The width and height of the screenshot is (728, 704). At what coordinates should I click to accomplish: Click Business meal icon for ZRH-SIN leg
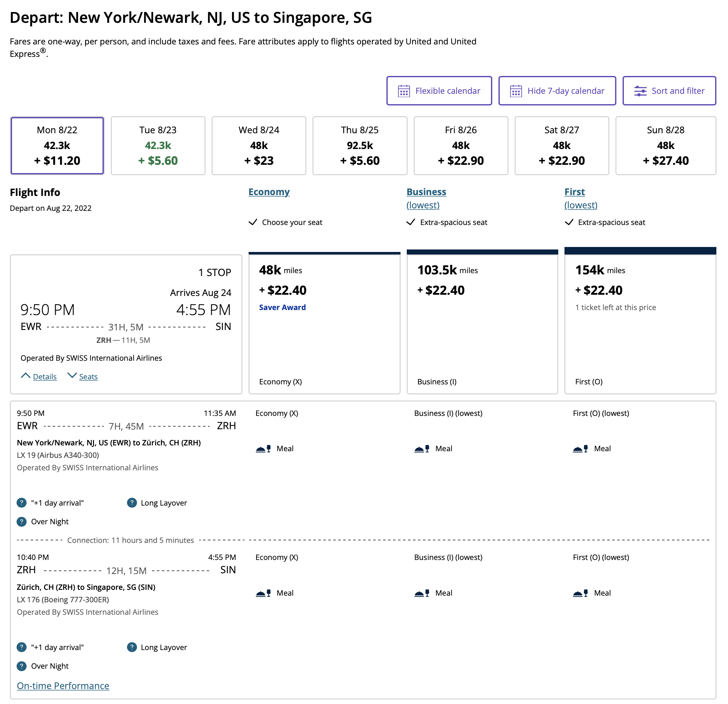click(422, 593)
